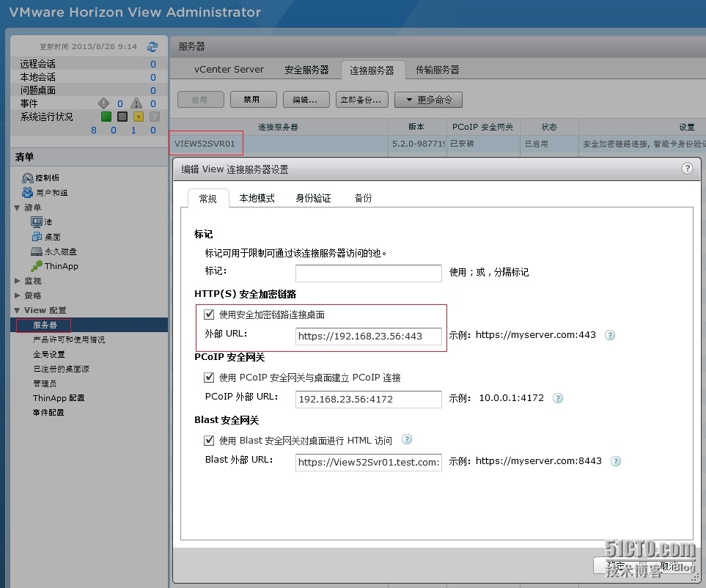Image resolution: width=706 pixels, height=588 pixels.
Task: Open 管理员 item
Action: click(45, 383)
